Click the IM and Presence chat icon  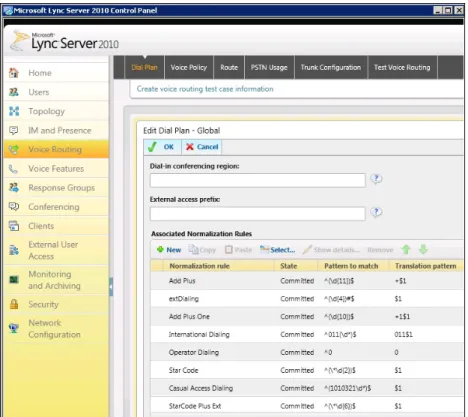click(14, 130)
